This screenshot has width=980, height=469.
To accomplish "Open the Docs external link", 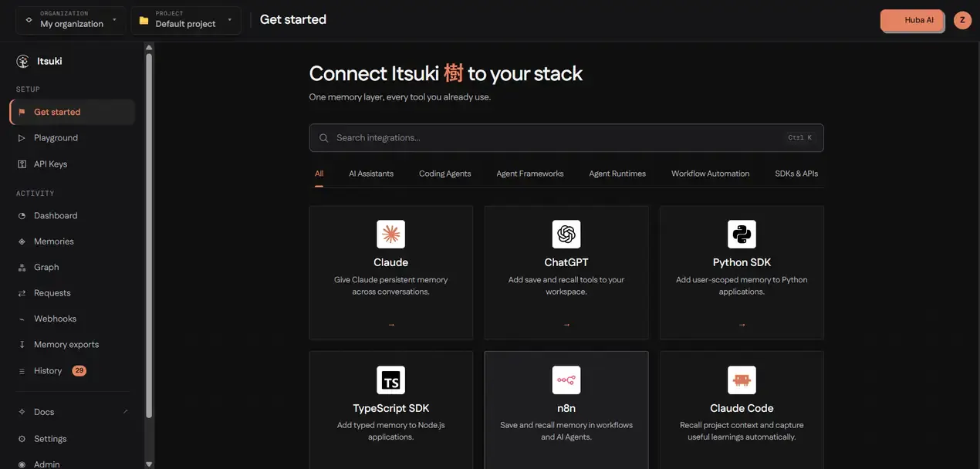I will coord(72,412).
